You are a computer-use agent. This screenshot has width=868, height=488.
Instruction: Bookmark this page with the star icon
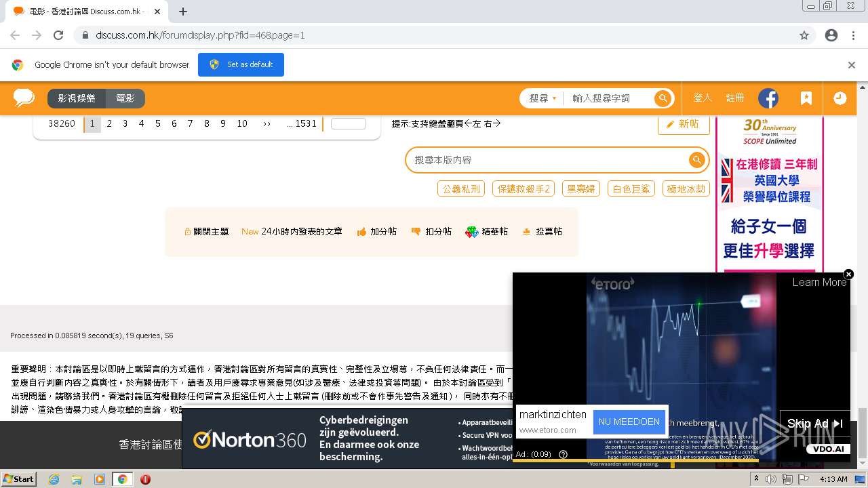click(804, 35)
